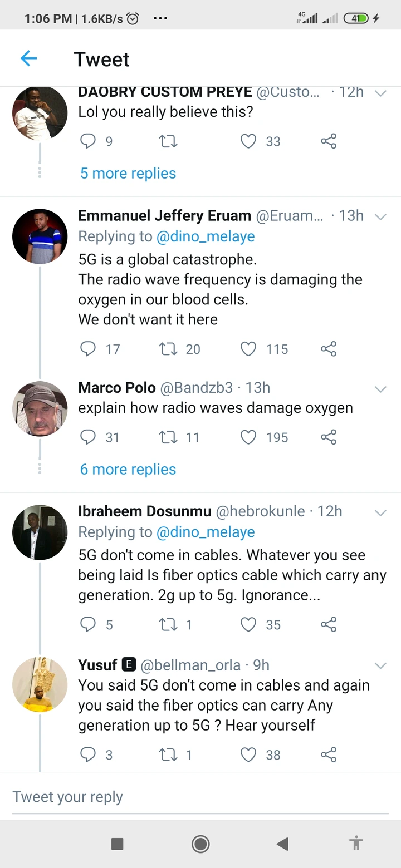Viewport: 401px width, 868px height.
Task: Show 6 more replies under Marco Polo's tweet
Action: (x=128, y=469)
